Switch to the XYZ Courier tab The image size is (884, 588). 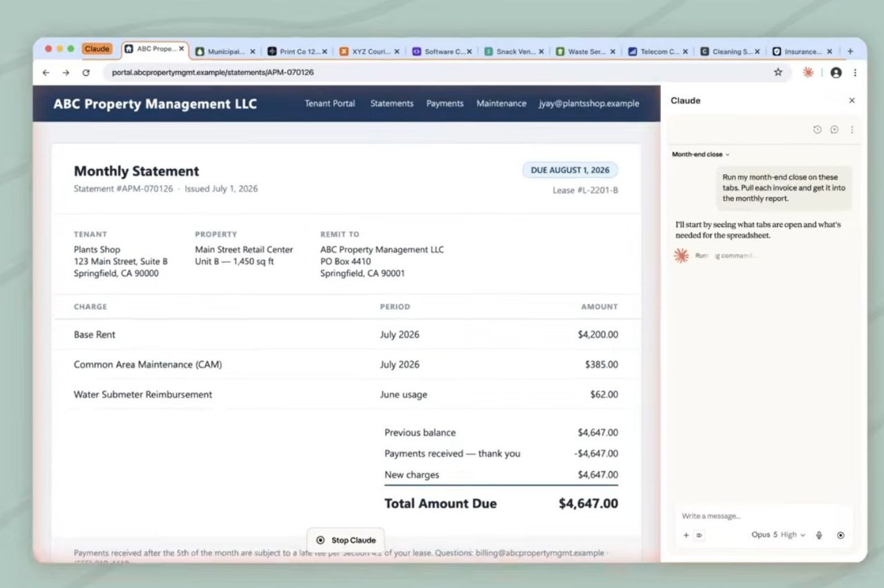coord(369,52)
